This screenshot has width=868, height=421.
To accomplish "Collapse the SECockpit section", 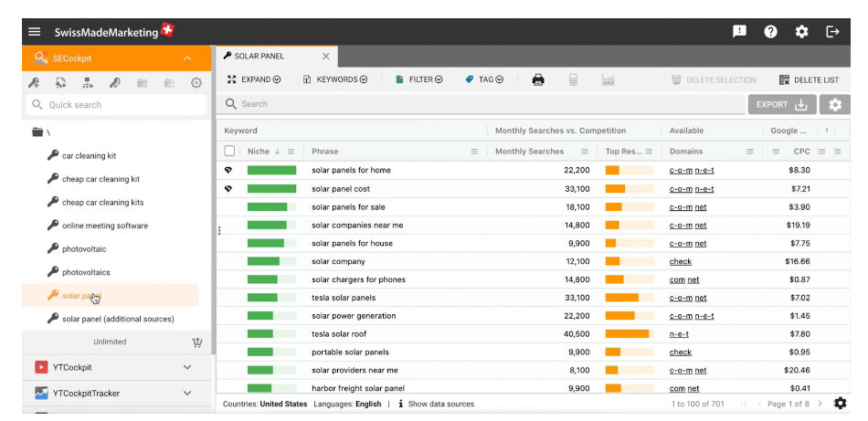I will pos(187,58).
